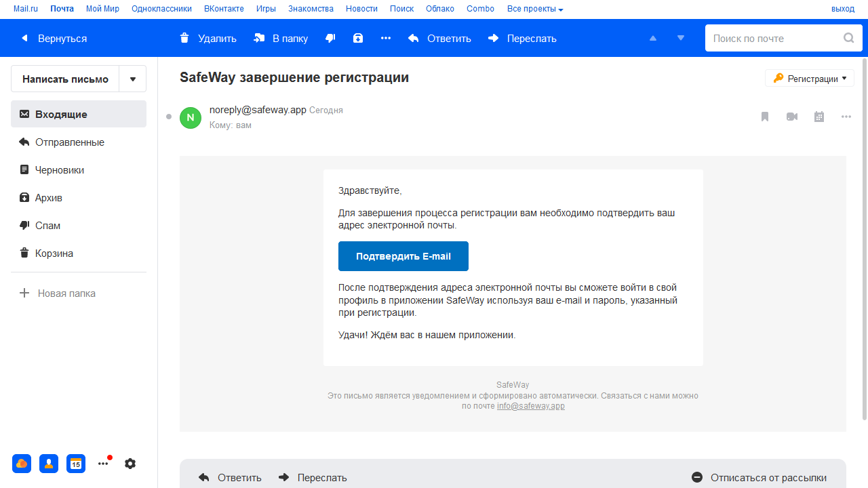Click the vertical scrollbar on the right
Image resolution: width=868 pixels, height=488 pixels.
864,237
